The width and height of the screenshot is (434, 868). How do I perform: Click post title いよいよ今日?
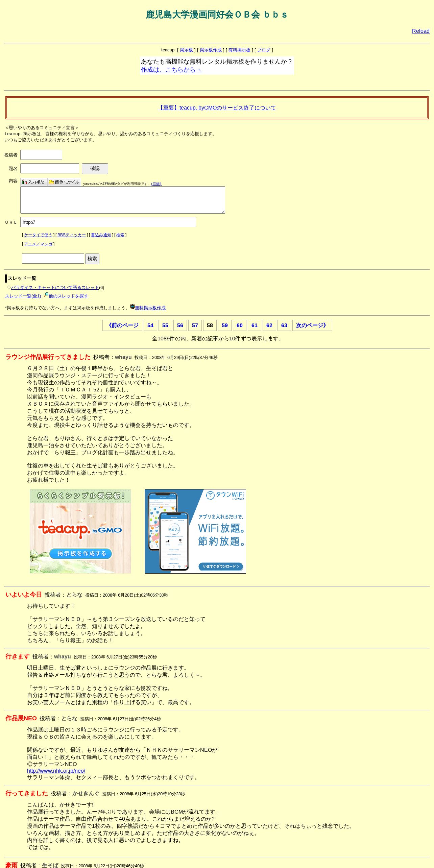24,595
